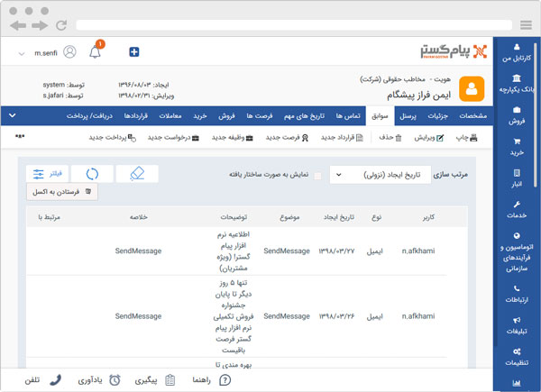541x392 pixels.
Task: Open کارتابل من in the sidebar
Action: coord(517,51)
